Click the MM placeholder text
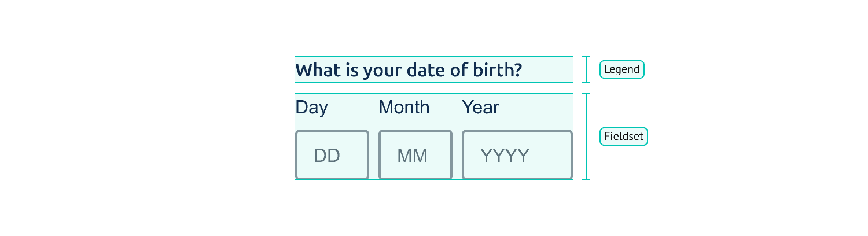The image size is (868, 236). tap(412, 156)
